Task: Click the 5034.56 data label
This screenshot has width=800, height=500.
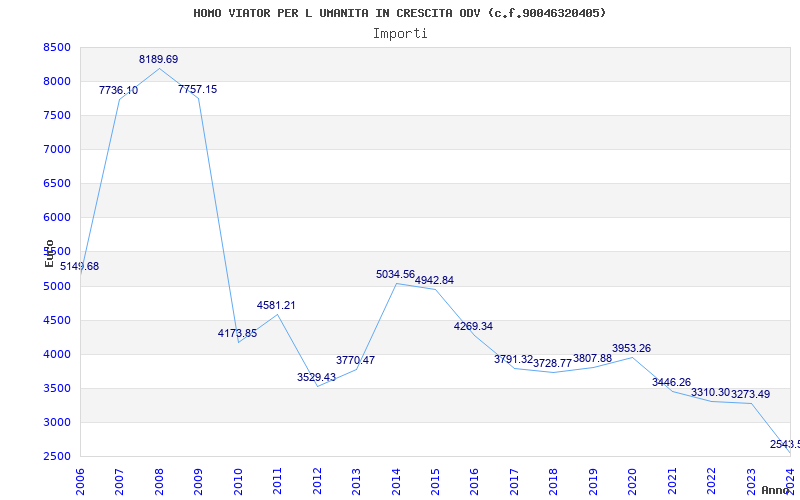Action: 395,274
